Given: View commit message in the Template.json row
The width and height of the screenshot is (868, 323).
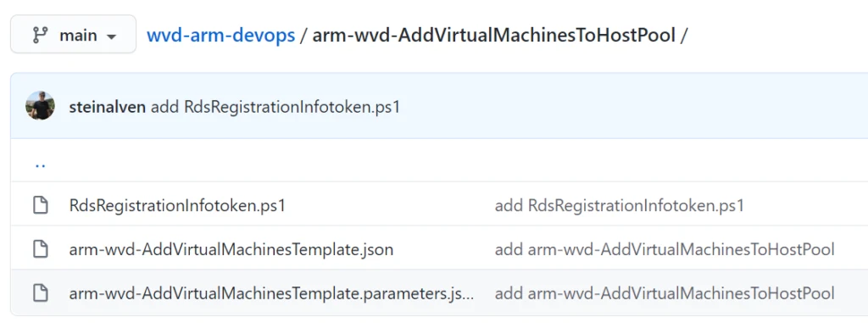Looking at the screenshot, I should [x=665, y=249].
